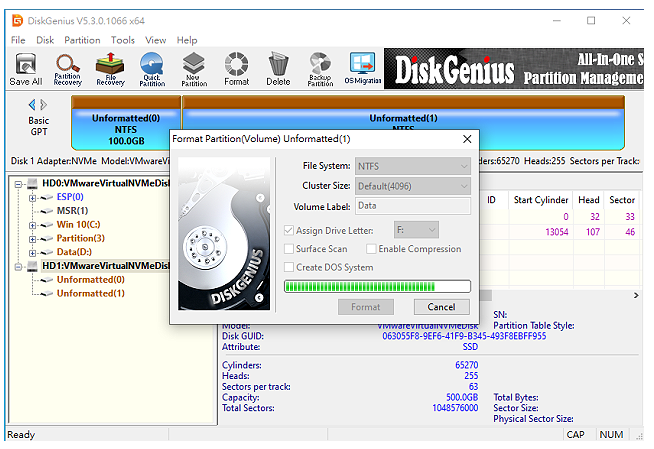Click start cylinder value 13054
Image resolution: width=654 pixels, height=449 pixels.
[557, 232]
